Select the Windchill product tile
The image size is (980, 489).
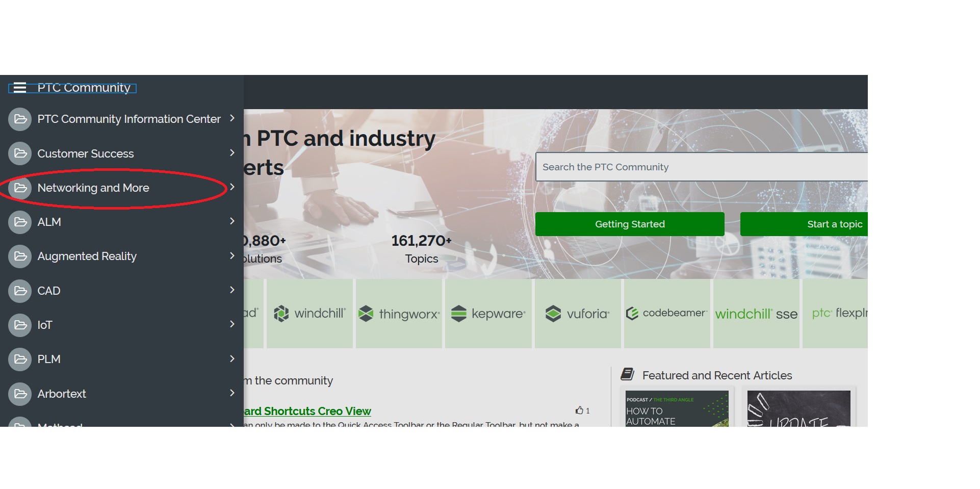pos(310,313)
